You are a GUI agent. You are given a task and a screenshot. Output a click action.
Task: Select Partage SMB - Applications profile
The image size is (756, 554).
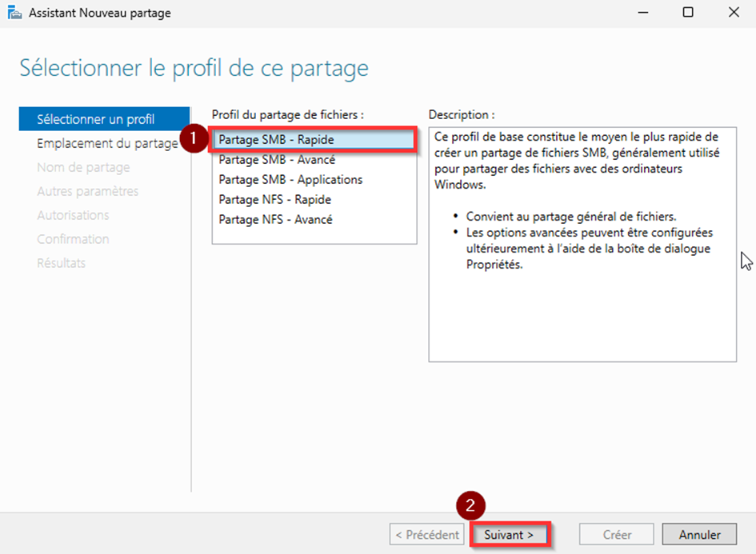(x=290, y=180)
